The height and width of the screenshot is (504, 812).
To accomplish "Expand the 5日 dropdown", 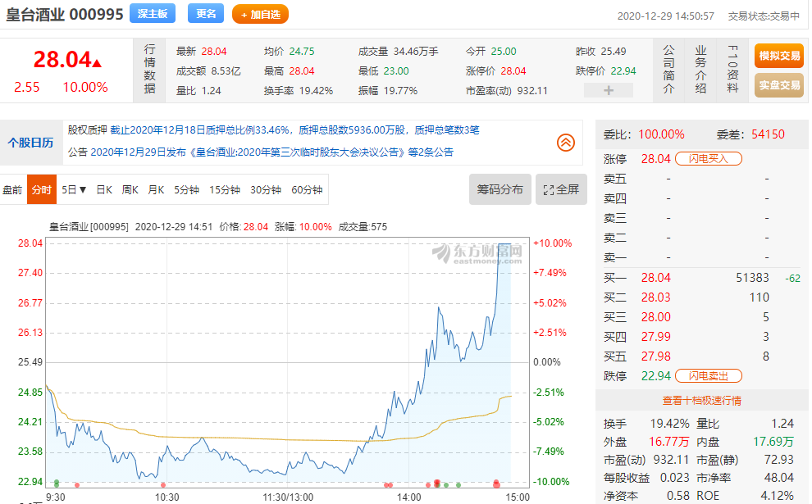I will click(74, 190).
